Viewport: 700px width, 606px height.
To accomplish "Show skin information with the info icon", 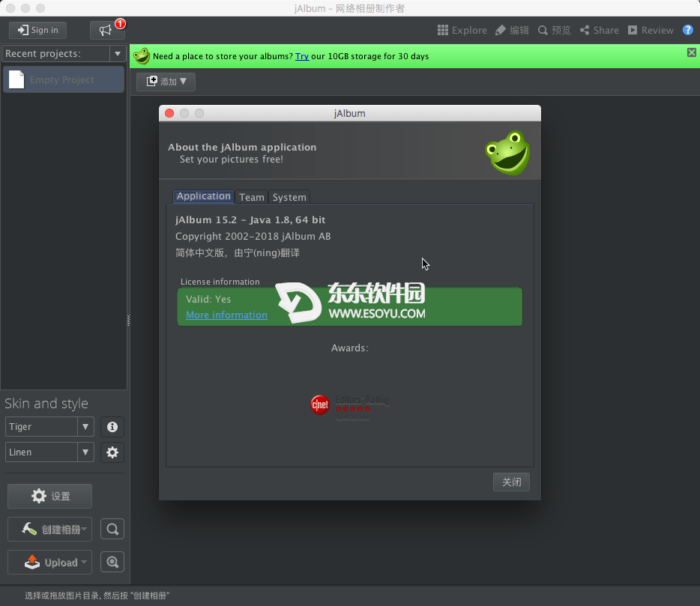I will click(112, 427).
